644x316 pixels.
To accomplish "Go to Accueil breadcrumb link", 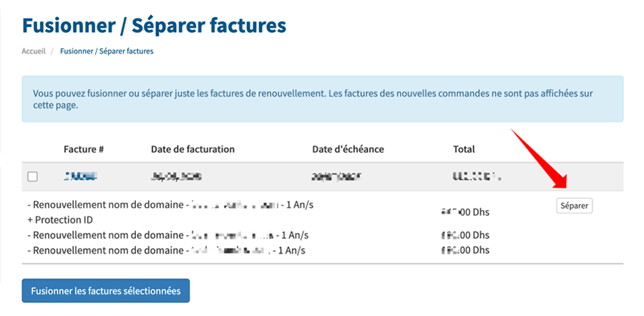I will [34, 52].
